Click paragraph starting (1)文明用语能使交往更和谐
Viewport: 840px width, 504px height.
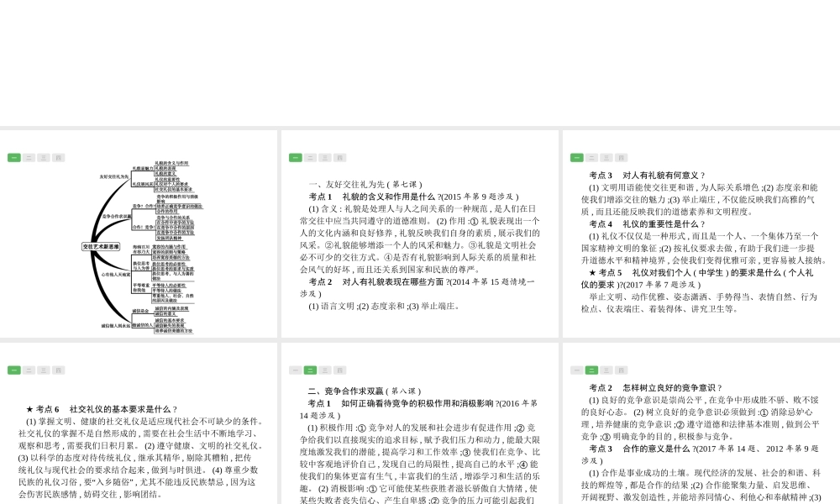pyautogui.click(x=699, y=199)
